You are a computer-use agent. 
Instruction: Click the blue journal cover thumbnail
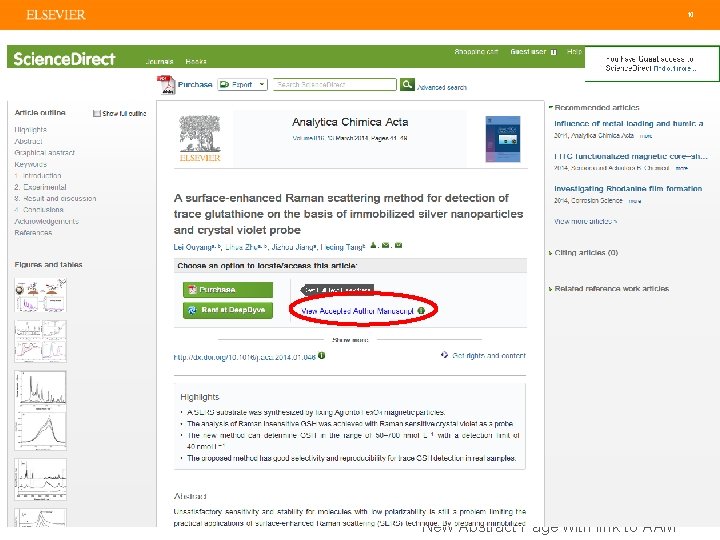503,139
